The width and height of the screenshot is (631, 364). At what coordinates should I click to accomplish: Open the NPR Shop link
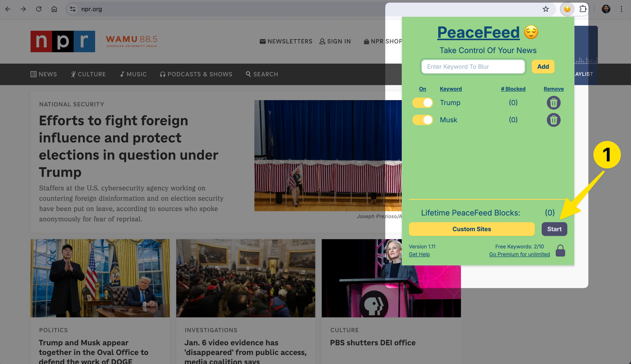(383, 41)
